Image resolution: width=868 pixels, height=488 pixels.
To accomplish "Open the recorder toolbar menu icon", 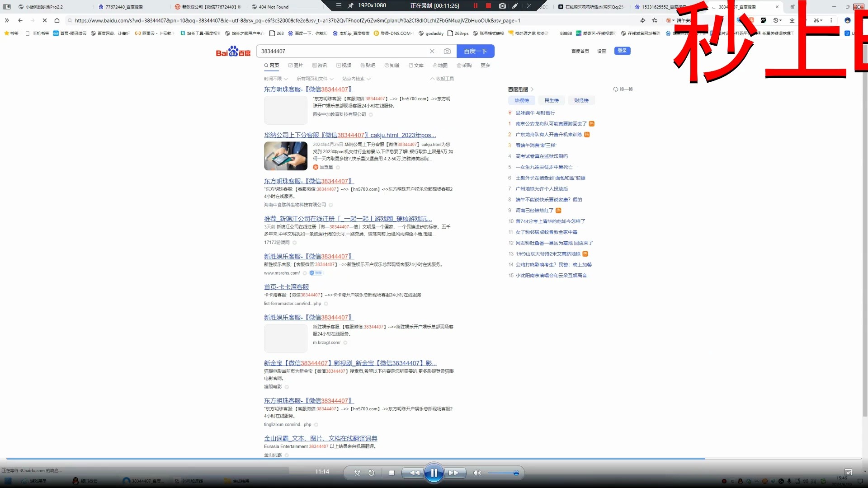I will [x=339, y=6].
